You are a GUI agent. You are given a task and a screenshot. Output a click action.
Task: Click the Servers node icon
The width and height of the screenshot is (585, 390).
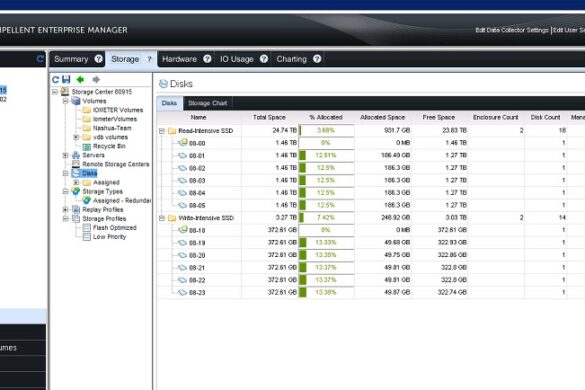(x=76, y=155)
